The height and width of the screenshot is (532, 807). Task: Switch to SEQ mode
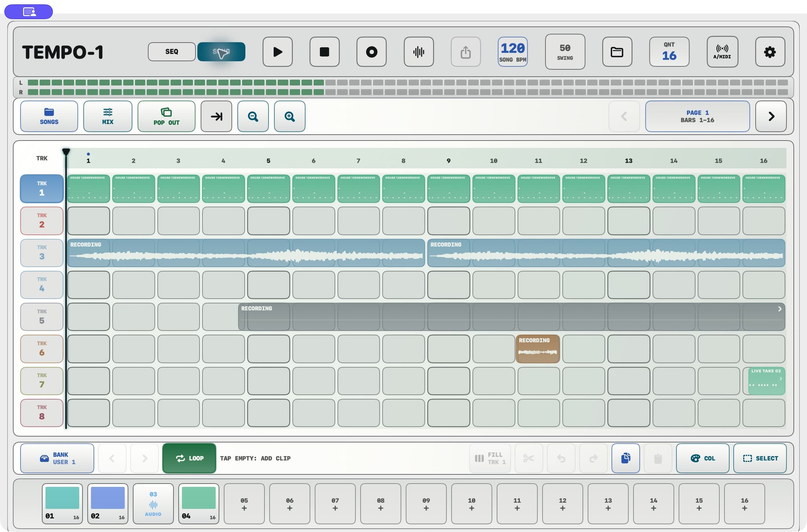(x=172, y=52)
